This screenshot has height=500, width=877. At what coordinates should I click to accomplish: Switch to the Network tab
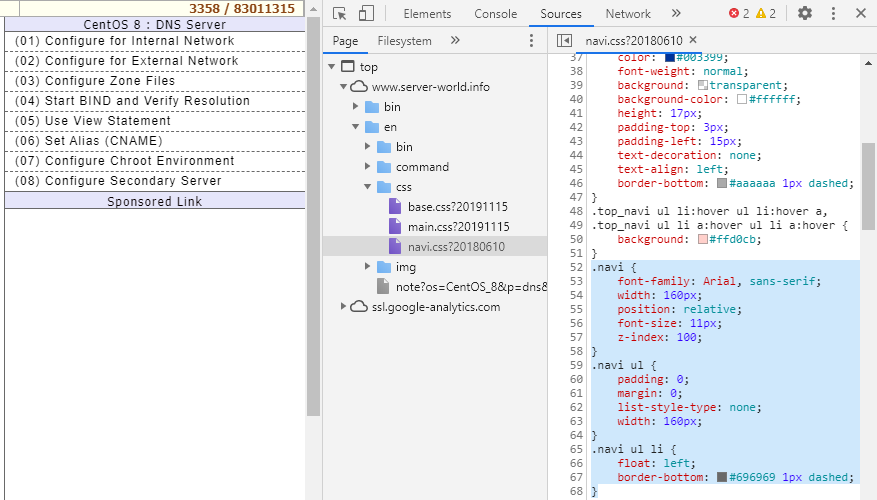click(628, 14)
